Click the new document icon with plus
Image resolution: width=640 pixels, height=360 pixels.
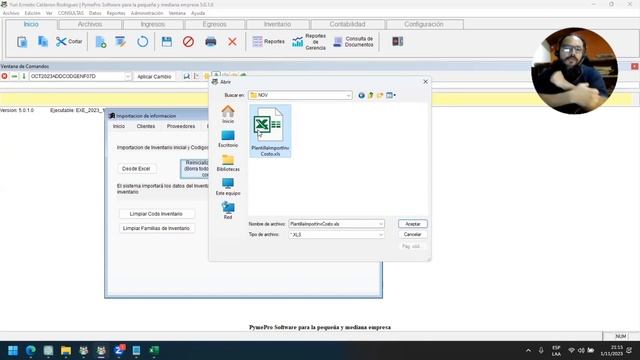pyautogui.click(x=100, y=42)
